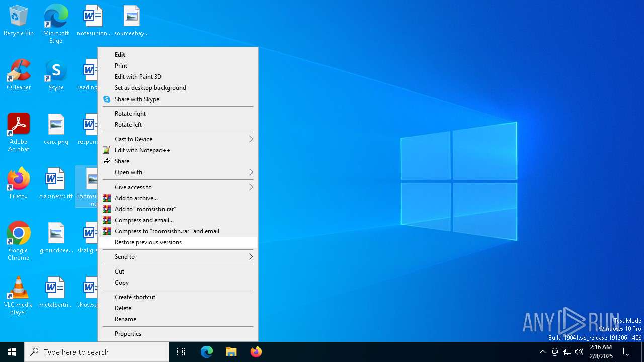Choose Cut from the context menu

click(x=178, y=271)
